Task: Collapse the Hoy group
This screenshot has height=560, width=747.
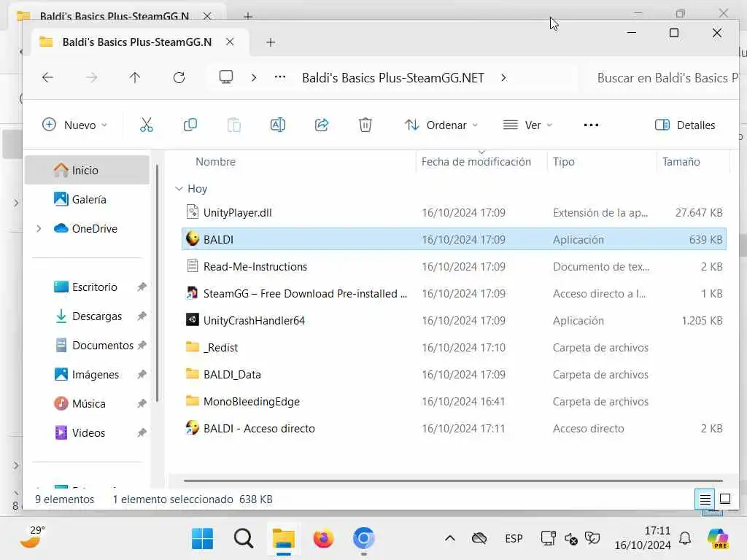Action: coord(179,189)
